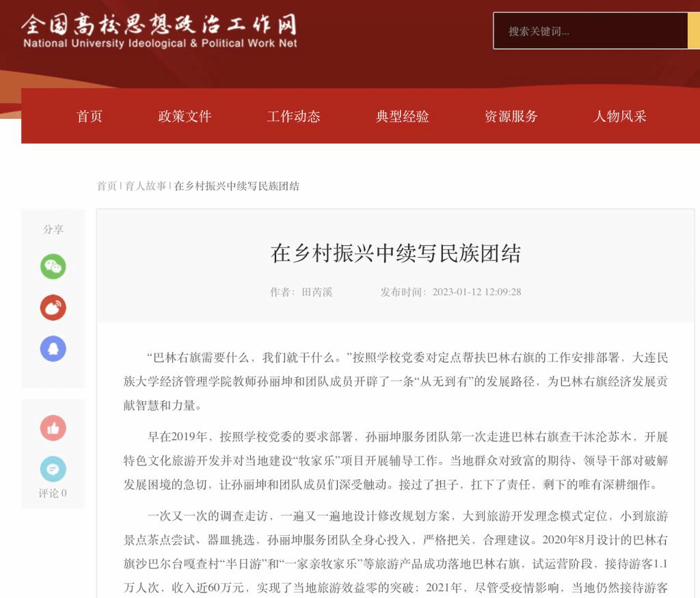Open the 典型经验 navigation item
The height and width of the screenshot is (598, 700).
click(x=402, y=116)
